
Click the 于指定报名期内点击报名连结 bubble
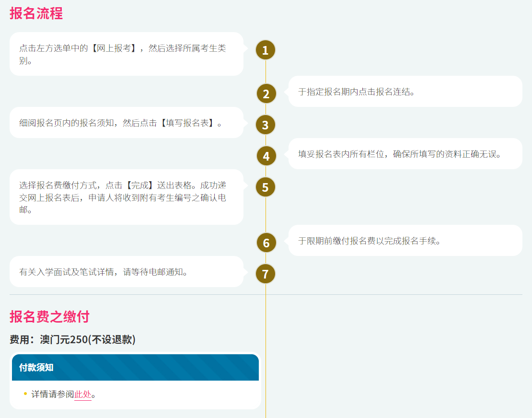point(405,92)
